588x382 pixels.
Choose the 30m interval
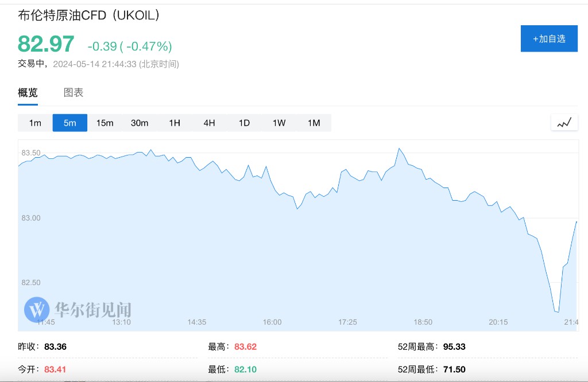coord(140,123)
